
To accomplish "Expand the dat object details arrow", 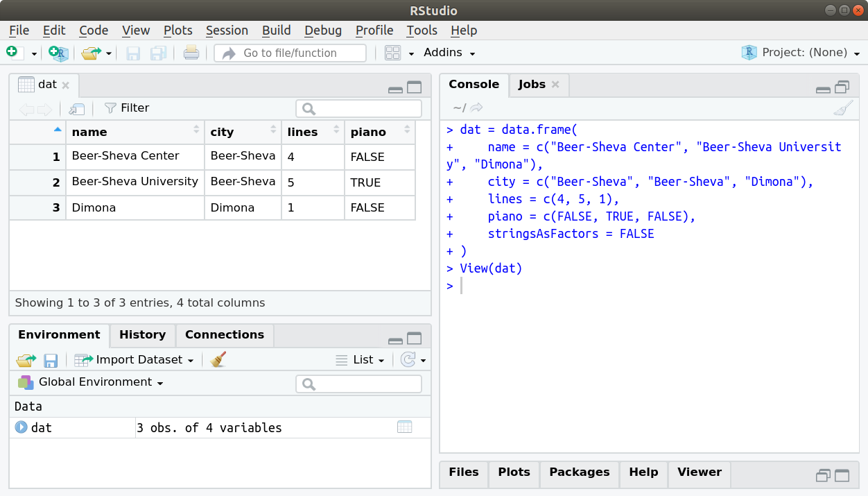I will 21,427.
